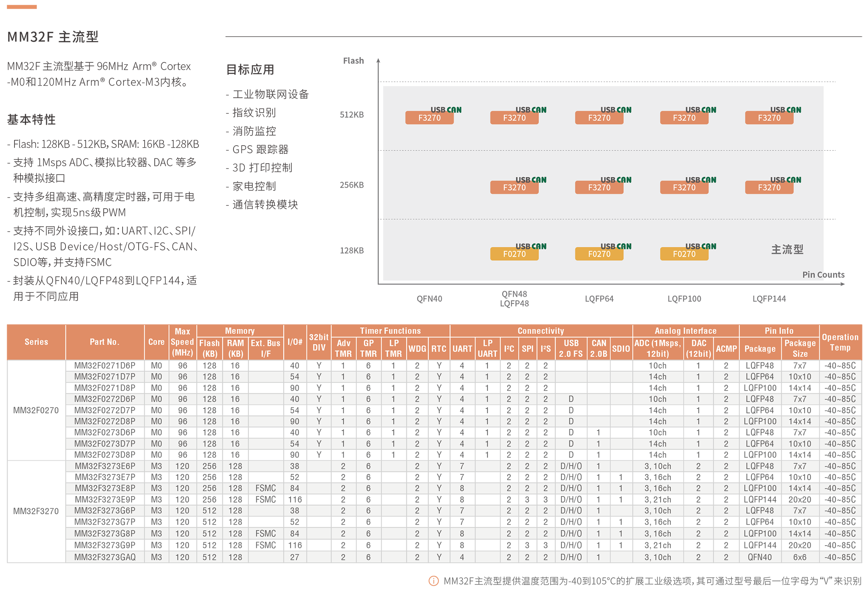The image size is (868, 591).
Task: Click the 'Pin Info' header group
Action: click(779, 330)
